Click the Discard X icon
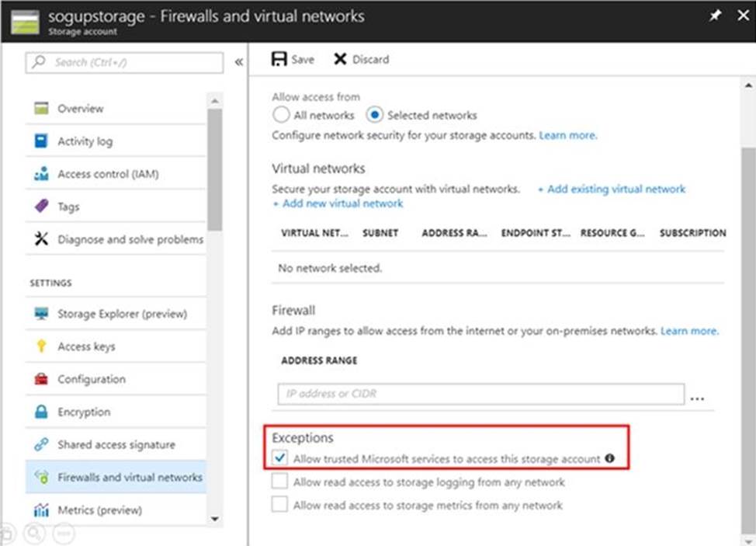Viewport: 756px width, 546px height. click(x=340, y=59)
